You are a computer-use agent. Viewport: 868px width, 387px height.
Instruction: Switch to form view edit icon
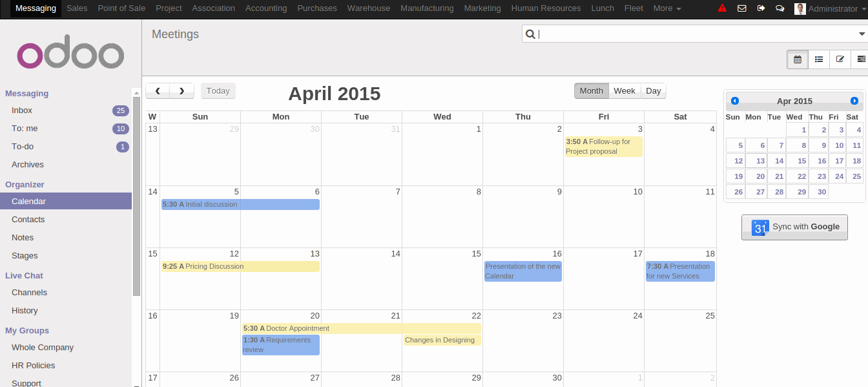pyautogui.click(x=840, y=59)
